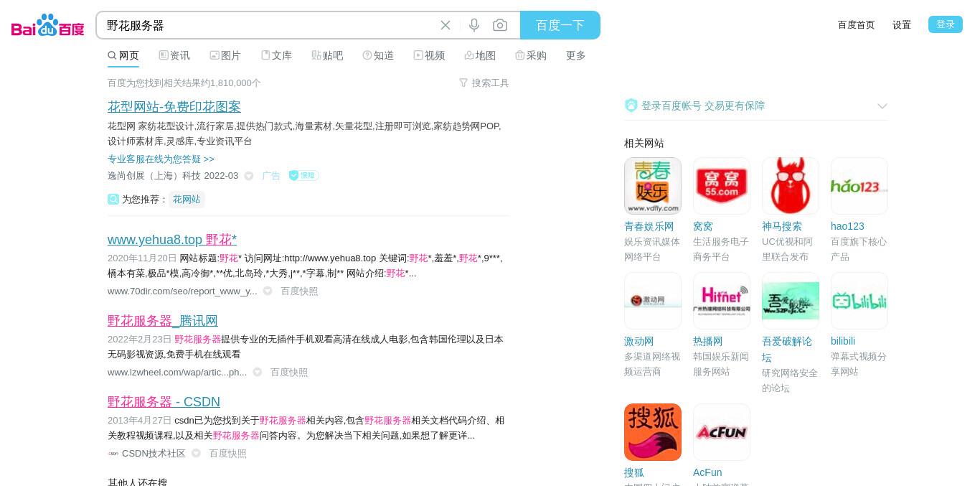Start voice search with the microphone icon
Image resolution: width=980 pixels, height=486 pixels.
tap(474, 25)
